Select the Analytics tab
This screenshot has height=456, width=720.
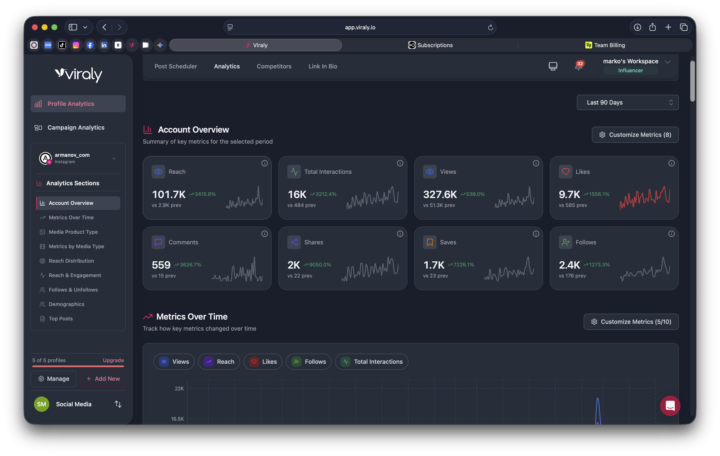click(x=227, y=66)
